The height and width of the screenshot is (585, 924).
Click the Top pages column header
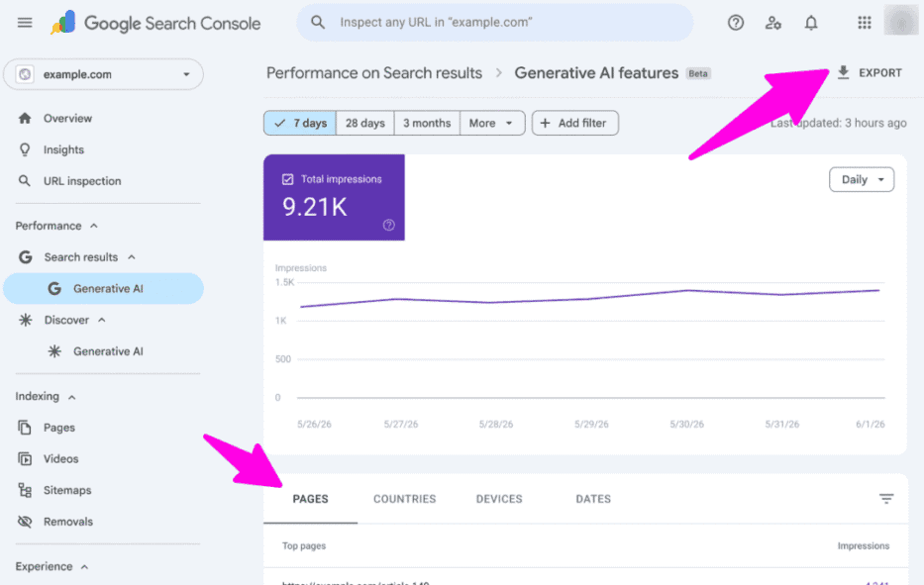pos(304,546)
